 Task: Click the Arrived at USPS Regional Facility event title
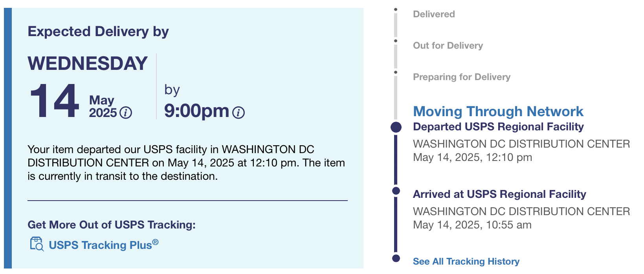coord(499,194)
